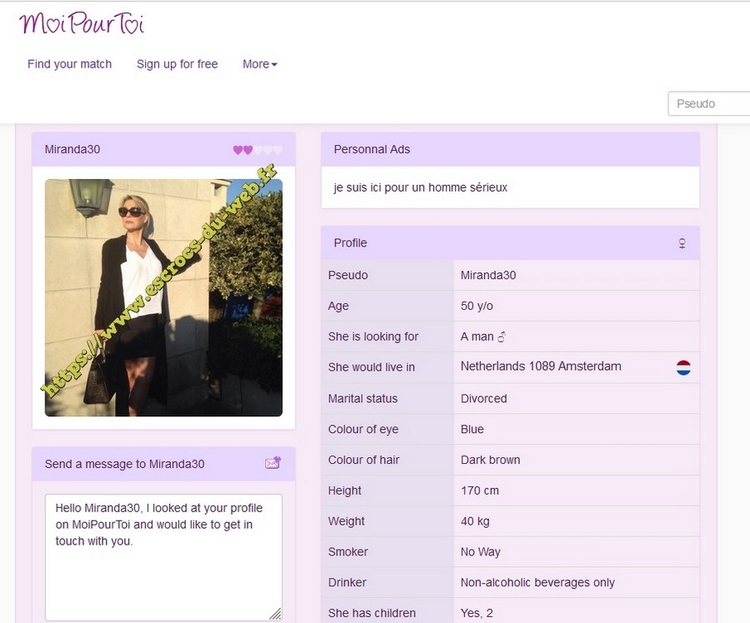
Task: Click the message box resize handle
Action: [275, 614]
